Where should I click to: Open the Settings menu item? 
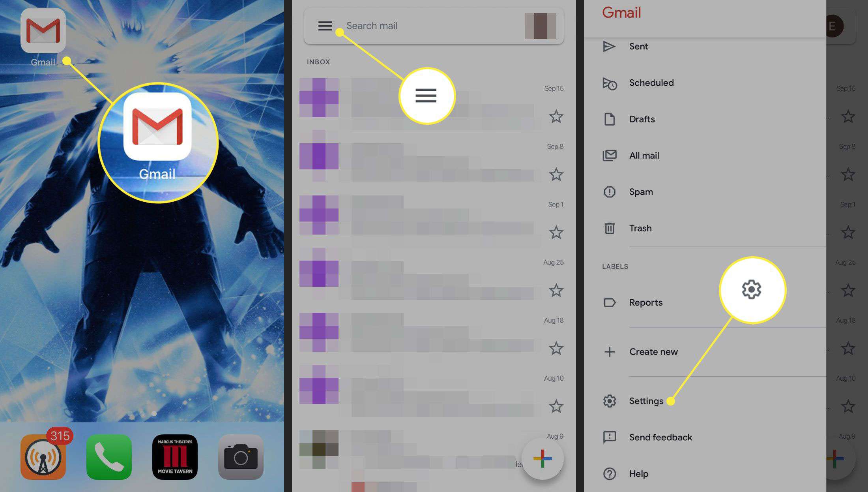(x=645, y=401)
